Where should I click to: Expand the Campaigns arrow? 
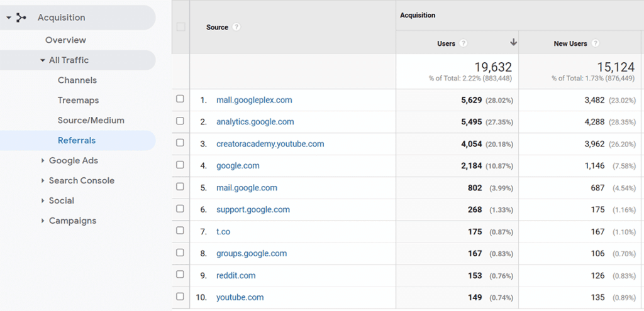[43, 221]
